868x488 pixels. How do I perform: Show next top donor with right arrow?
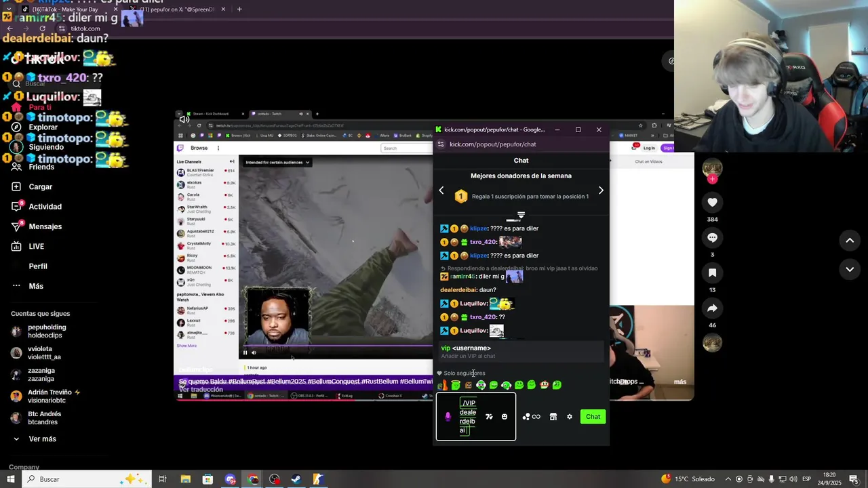[601, 190]
